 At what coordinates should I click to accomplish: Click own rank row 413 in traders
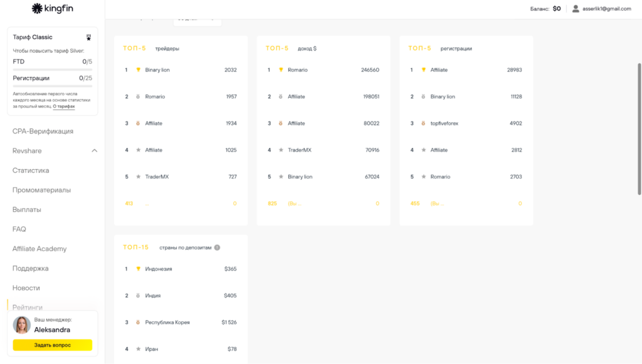[181, 203]
